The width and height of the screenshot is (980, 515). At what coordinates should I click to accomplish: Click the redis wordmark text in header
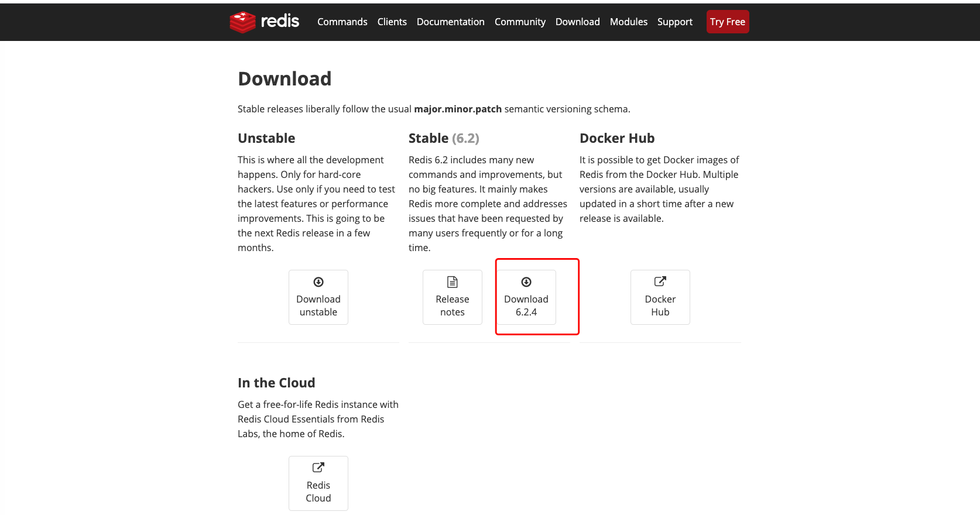pyautogui.click(x=280, y=21)
